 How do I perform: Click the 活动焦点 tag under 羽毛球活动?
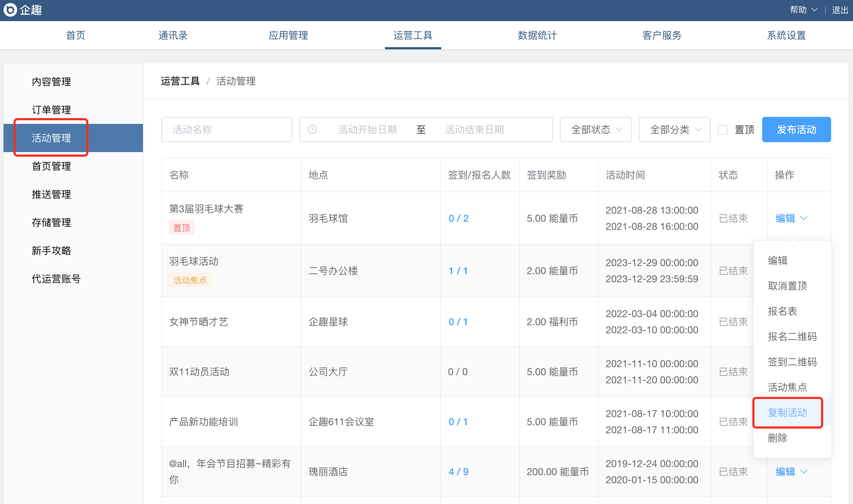[x=190, y=280]
